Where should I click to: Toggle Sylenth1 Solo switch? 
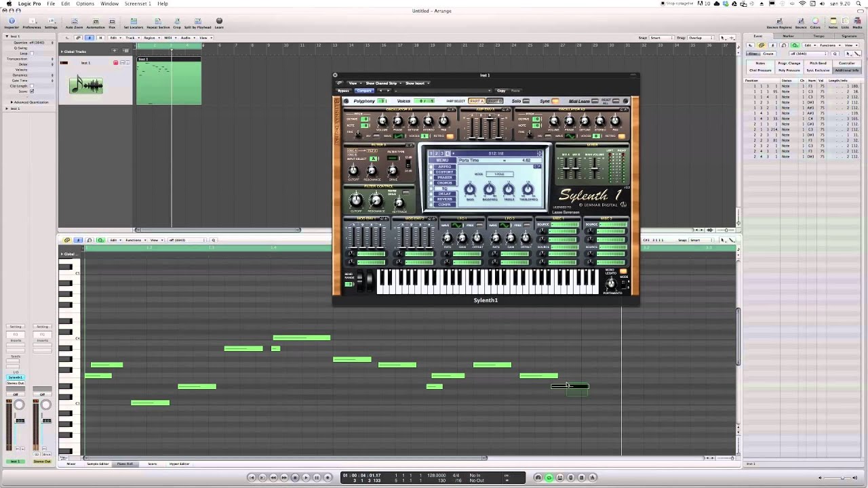526,101
